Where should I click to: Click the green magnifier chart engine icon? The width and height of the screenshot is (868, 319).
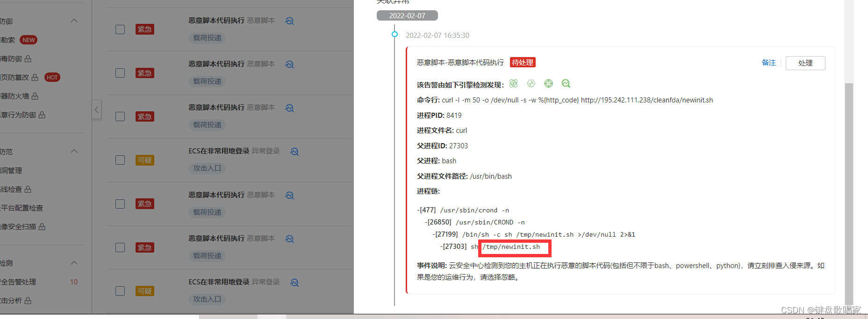[x=566, y=83]
